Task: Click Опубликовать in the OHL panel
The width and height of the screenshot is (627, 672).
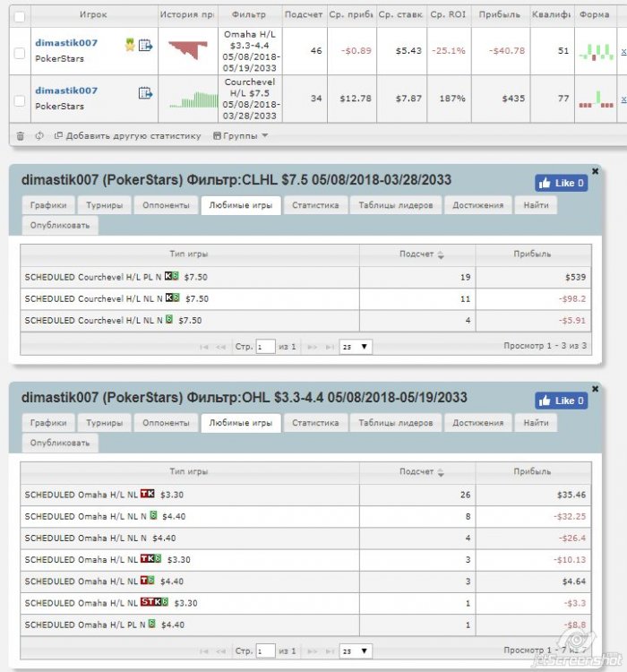Action: pyautogui.click(x=60, y=444)
